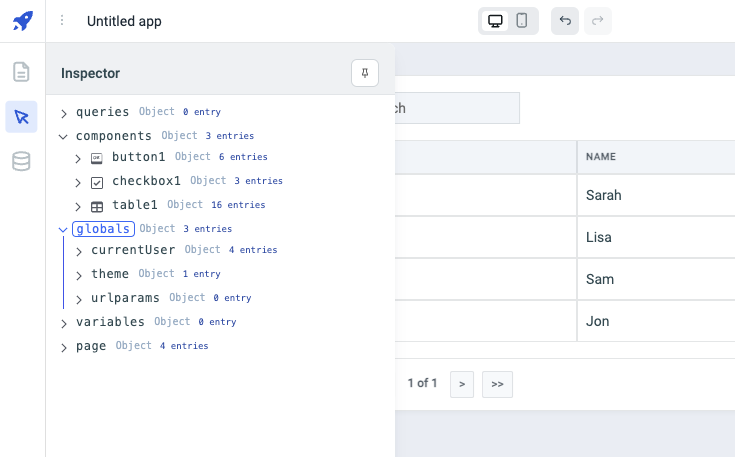Select the checkbox1 component in the tree

pos(145,182)
